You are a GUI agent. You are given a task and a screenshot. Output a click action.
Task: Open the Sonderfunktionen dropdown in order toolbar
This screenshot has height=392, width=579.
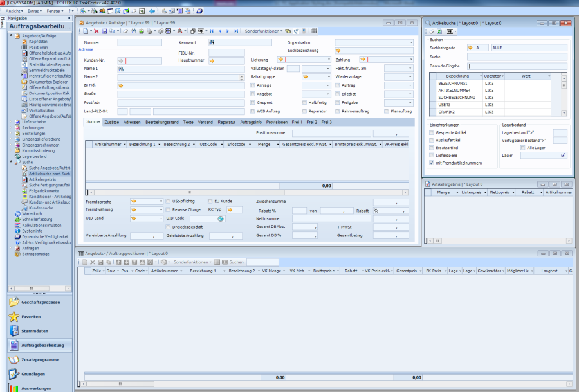(264, 31)
